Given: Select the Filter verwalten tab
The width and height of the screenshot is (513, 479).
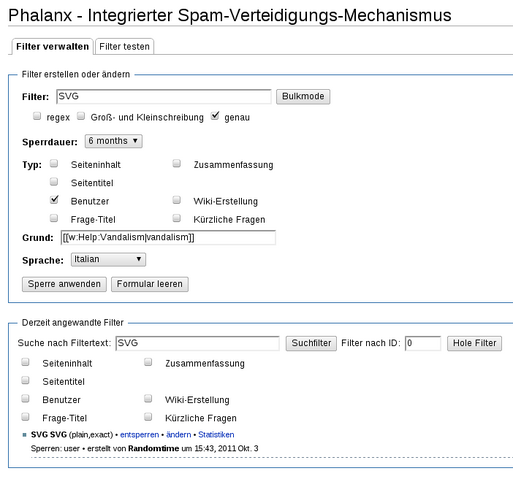Looking at the screenshot, I should [52, 46].
